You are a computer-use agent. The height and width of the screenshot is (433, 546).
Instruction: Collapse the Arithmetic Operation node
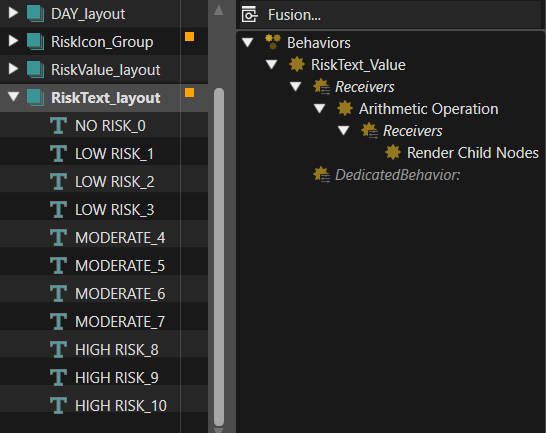[320, 108]
